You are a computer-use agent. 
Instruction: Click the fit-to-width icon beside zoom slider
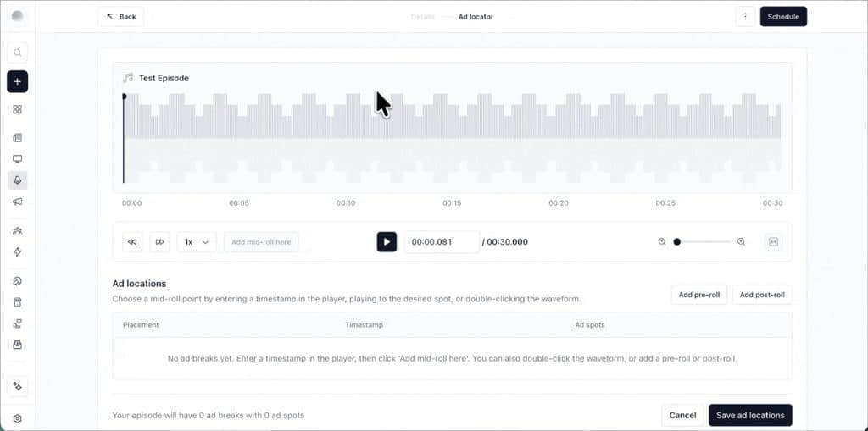[x=773, y=242]
